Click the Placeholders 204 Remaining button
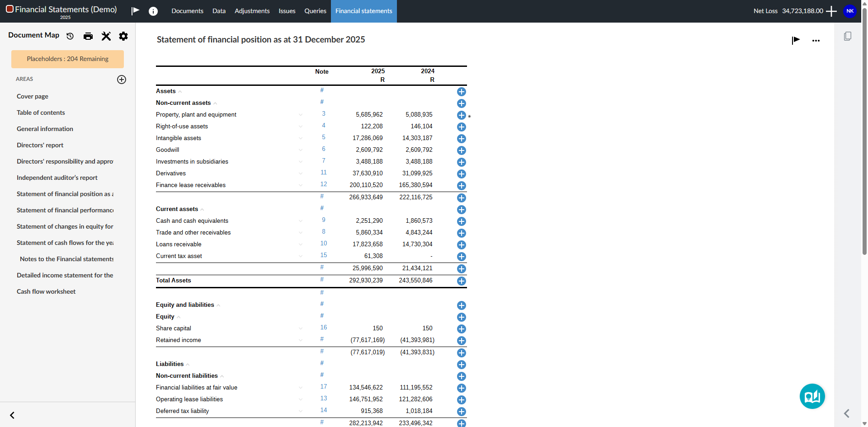 click(x=67, y=59)
